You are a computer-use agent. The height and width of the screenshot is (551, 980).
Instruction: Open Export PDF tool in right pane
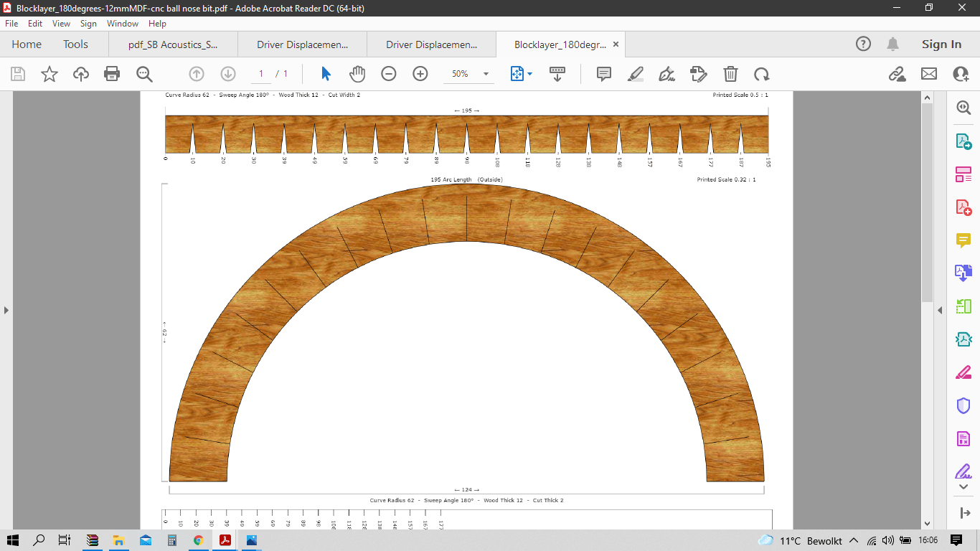pos(963,141)
